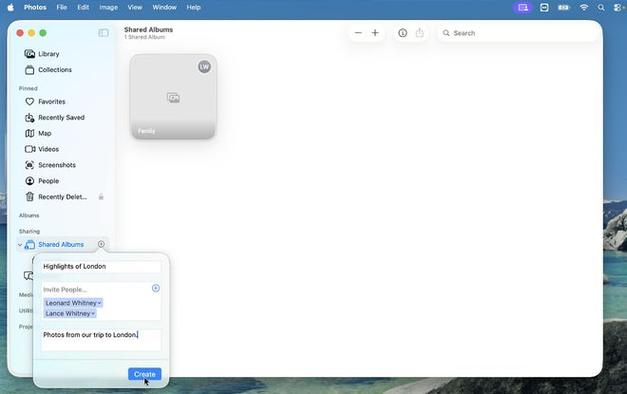The width and height of the screenshot is (627, 394).
Task: Open Lance Whitney recipient dropdown
Action: [93, 314]
